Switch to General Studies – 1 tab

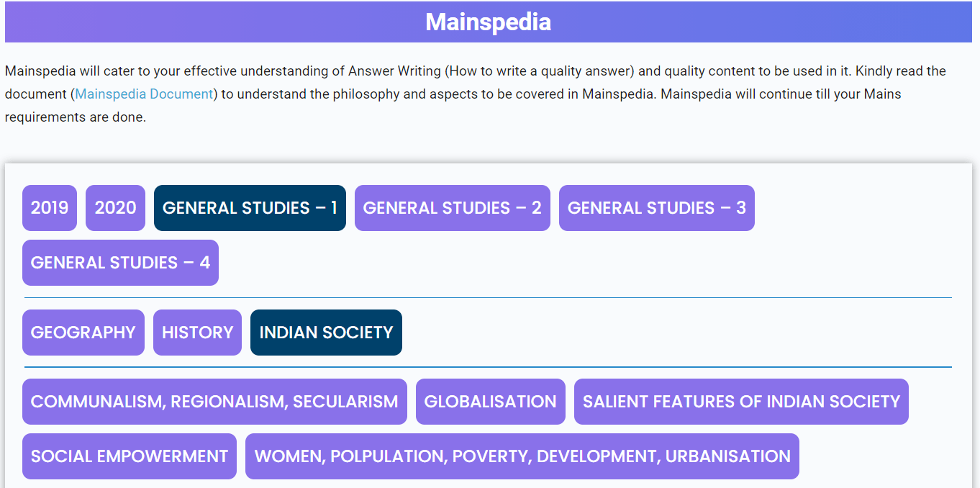tap(250, 208)
